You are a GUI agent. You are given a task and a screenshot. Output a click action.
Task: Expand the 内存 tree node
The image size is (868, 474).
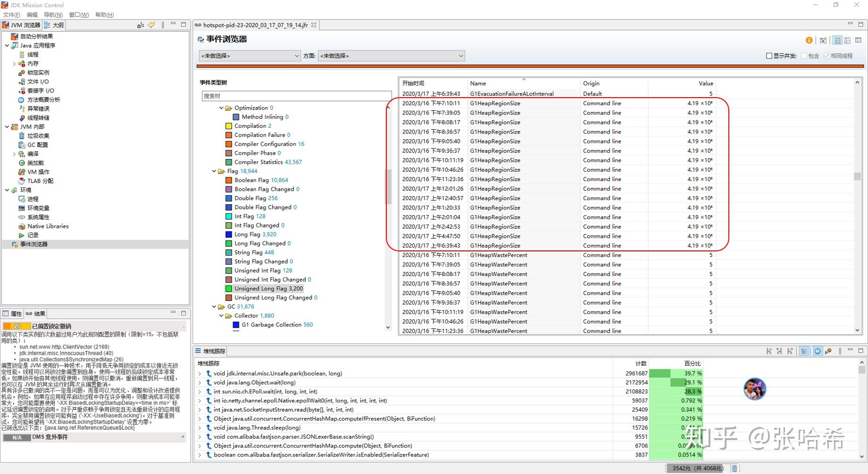pyautogui.click(x=14, y=64)
